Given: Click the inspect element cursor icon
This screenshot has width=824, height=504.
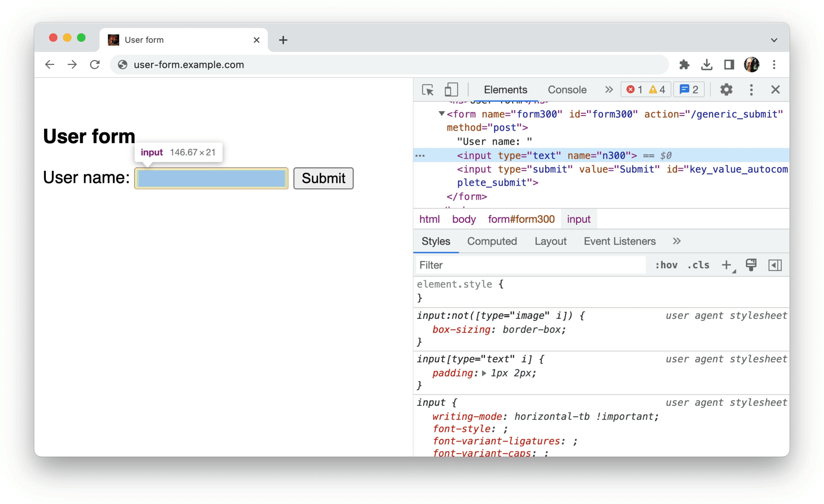Looking at the screenshot, I should (x=428, y=90).
